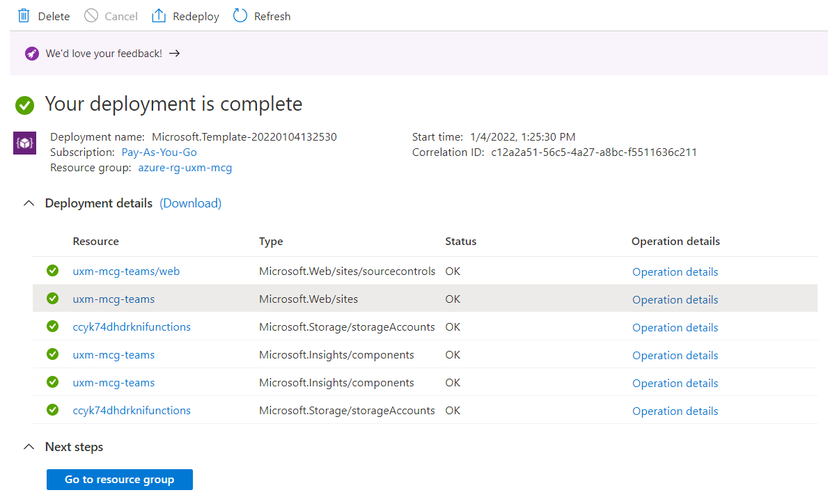Click the Delete trash icon
Screen dimensions: 828x504
pos(23,15)
